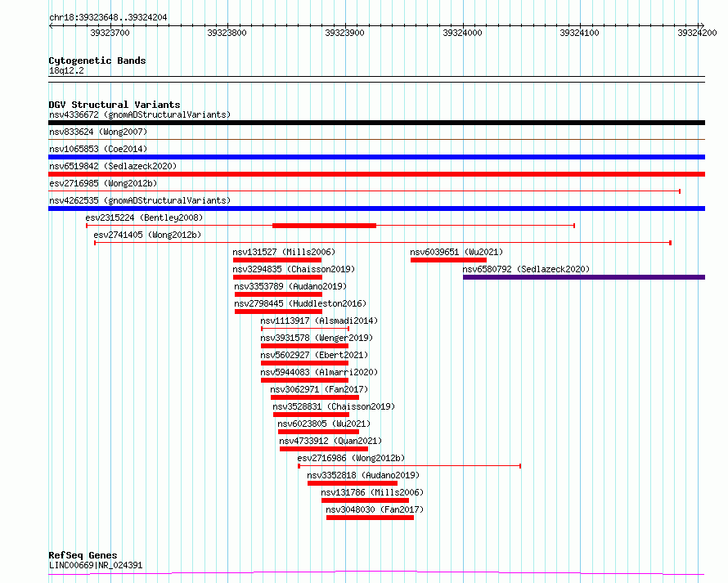The height and width of the screenshot is (583, 728).
Task: Click the DGV Structural Variants track heading
Action: tap(115, 105)
